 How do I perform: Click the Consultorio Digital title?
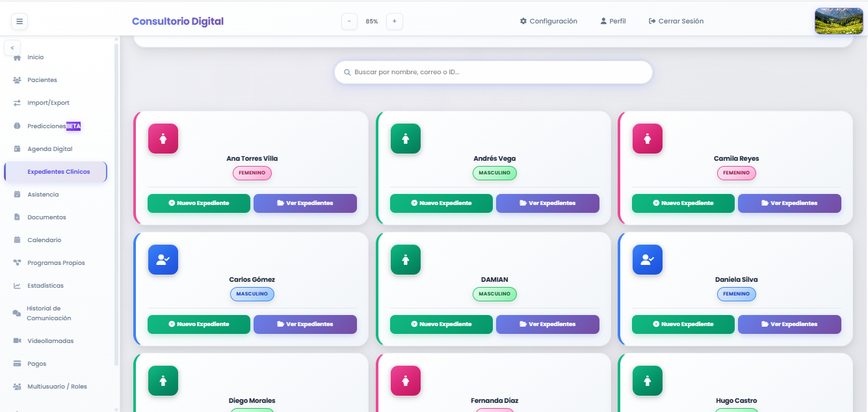[x=178, y=21]
